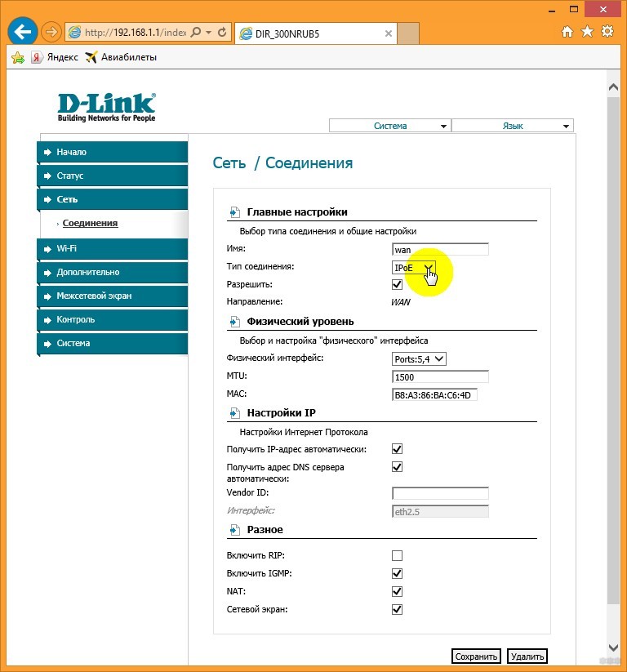The width and height of the screenshot is (627, 672).
Task: Open the Контроль menu item
Action: tap(113, 320)
